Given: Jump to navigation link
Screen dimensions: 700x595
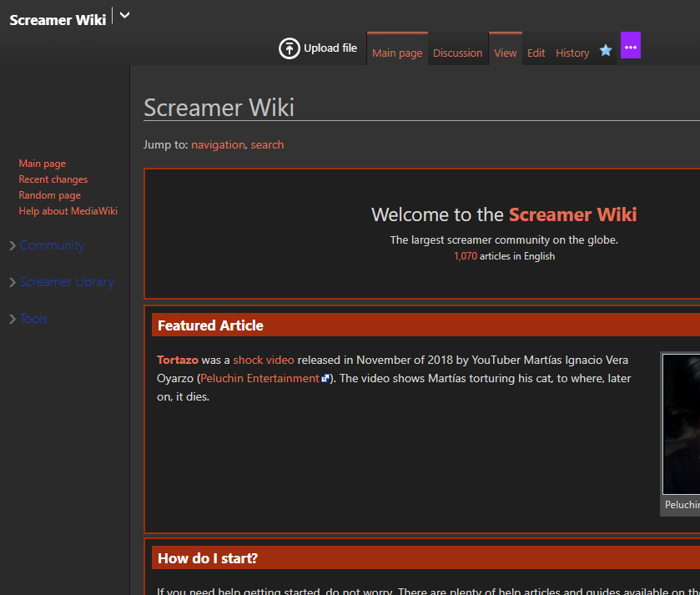Looking at the screenshot, I should pyautogui.click(x=218, y=144).
